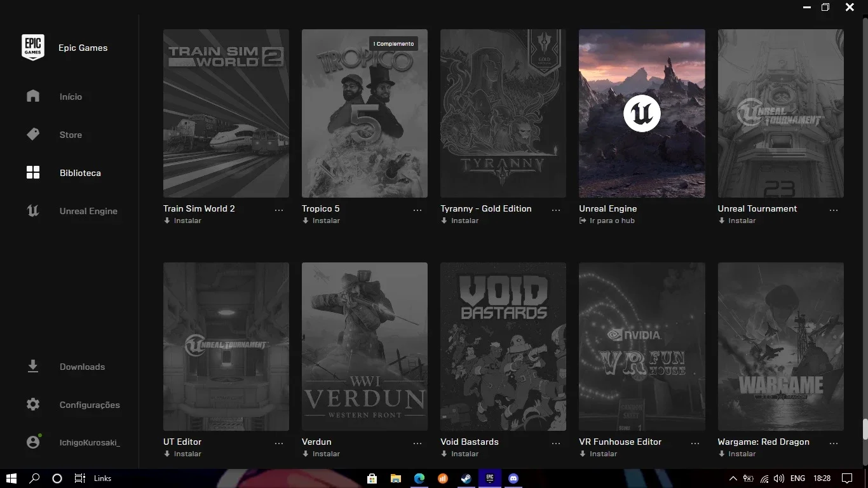The height and width of the screenshot is (488, 868).
Task: Open the Windows Start menu
Action: tap(11, 478)
